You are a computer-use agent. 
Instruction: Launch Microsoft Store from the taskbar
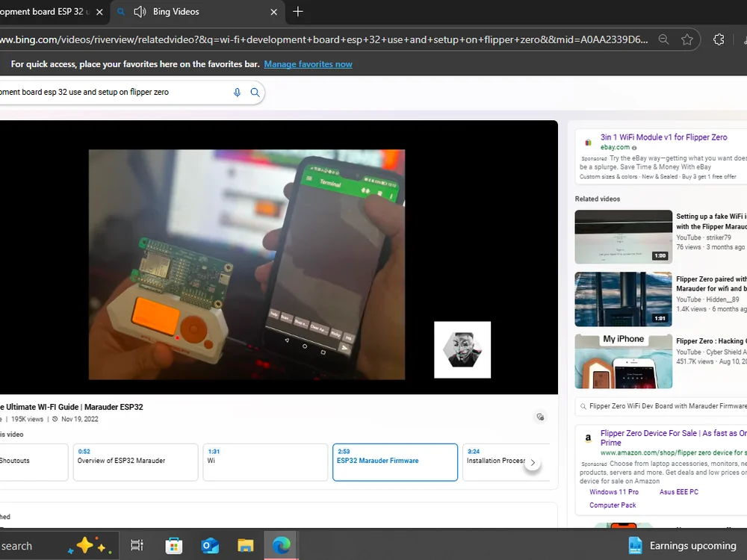[x=173, y=546]
